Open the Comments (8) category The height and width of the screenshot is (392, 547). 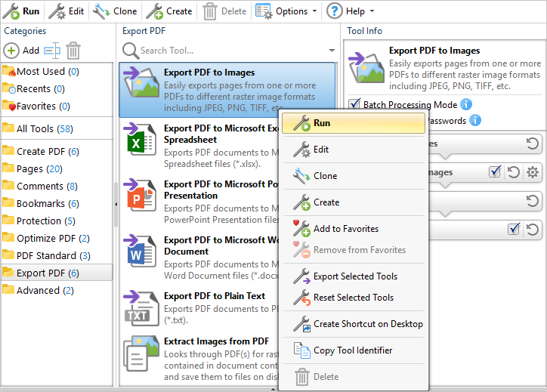click(57, 187)
